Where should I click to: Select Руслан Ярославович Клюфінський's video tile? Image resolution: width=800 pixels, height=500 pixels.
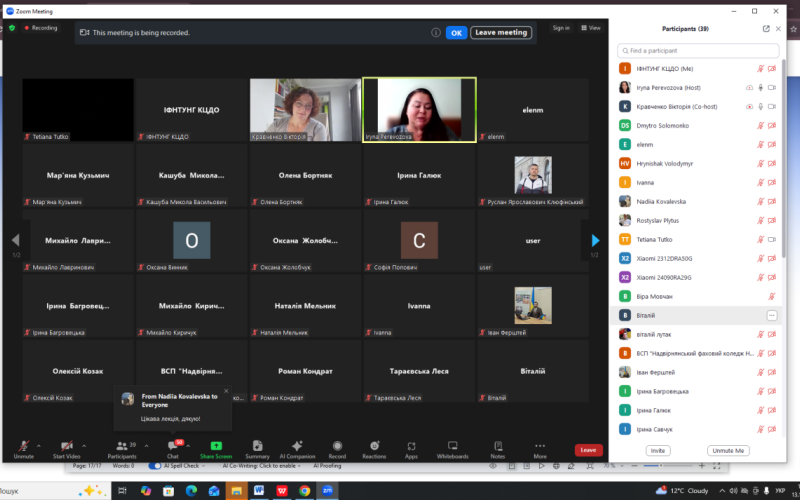pos(533,175)
